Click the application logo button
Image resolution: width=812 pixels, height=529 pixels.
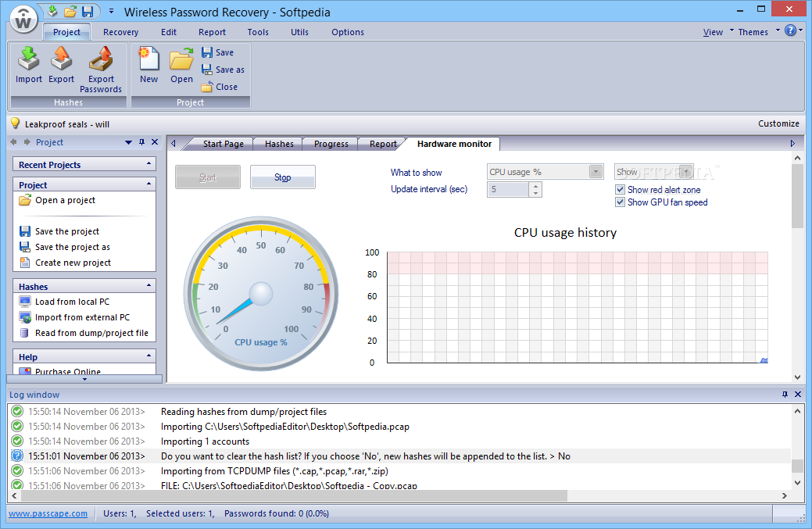[23, 20]
